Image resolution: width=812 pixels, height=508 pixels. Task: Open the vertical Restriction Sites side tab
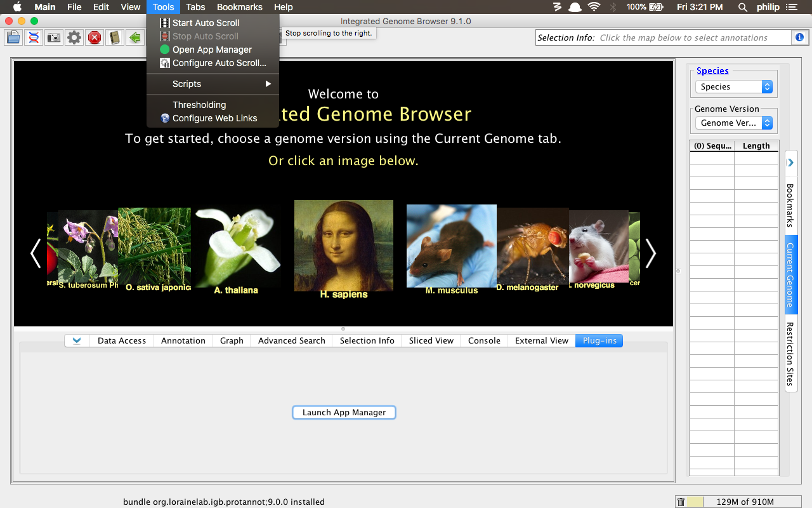click(790, 354)
